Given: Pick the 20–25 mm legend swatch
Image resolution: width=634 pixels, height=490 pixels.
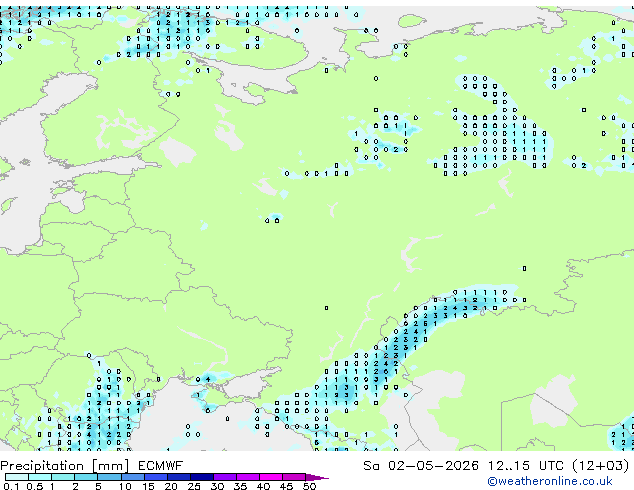Looking at the screenshot, I should point(179,477).
